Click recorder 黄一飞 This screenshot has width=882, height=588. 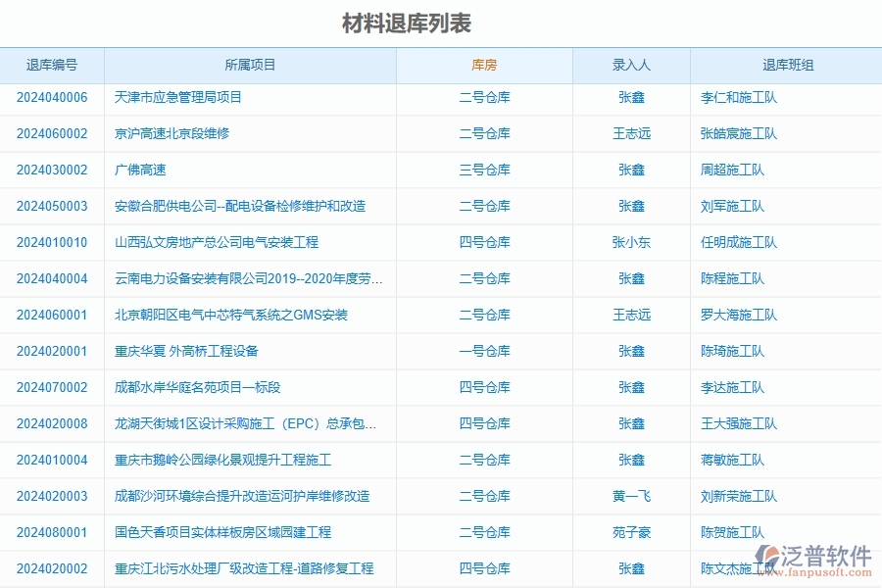click(x=631, y=496)
